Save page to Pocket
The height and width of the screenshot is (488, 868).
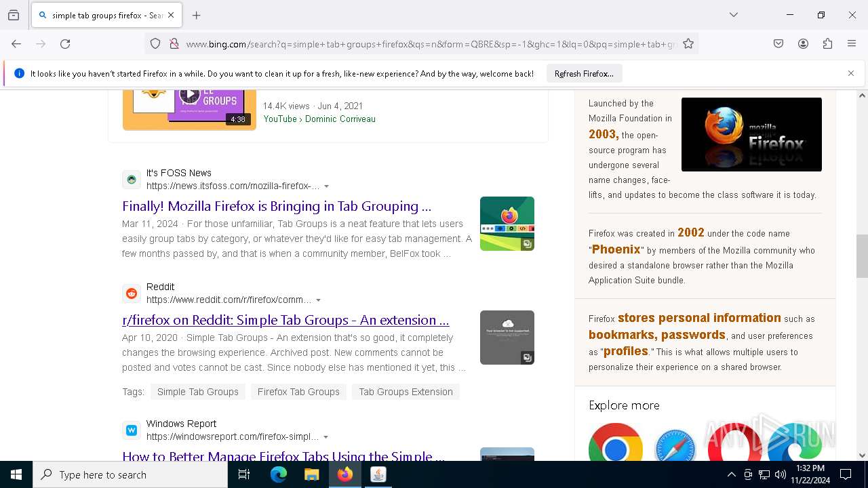[x=778, y=44]
